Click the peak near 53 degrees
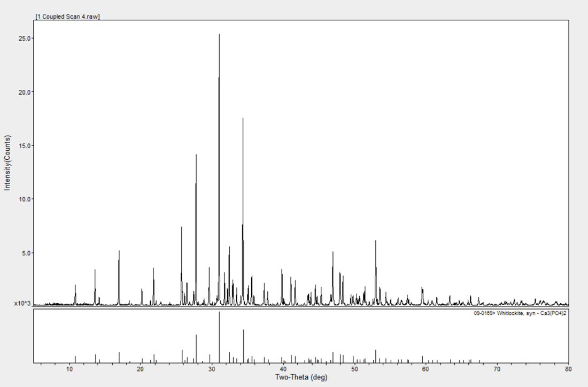 (x=376, y=243)
